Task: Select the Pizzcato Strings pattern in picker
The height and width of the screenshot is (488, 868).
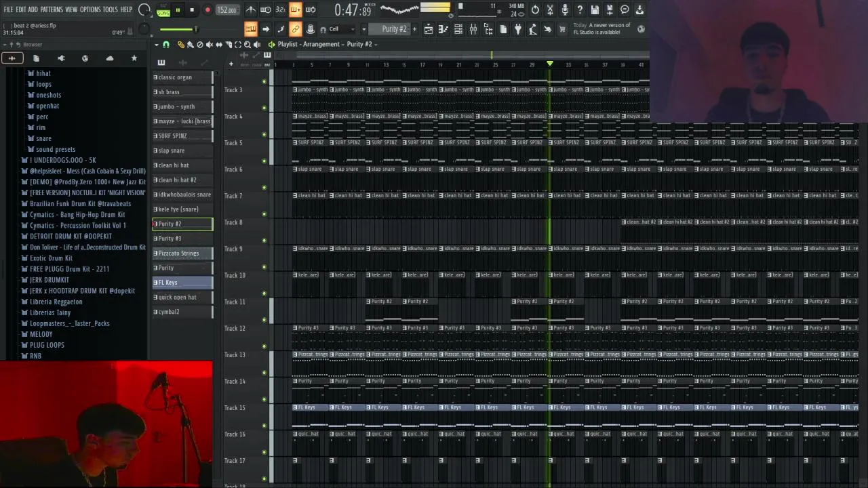Action: (182, 253)
